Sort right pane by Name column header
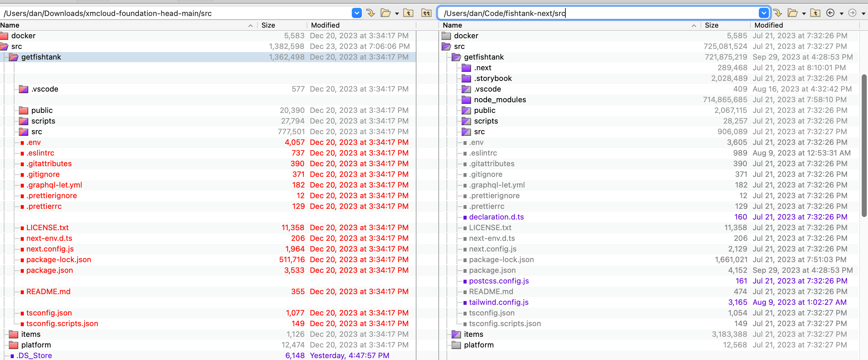This screenshot has width=868, height=360. pyautogui.click(x=570, y=25)
